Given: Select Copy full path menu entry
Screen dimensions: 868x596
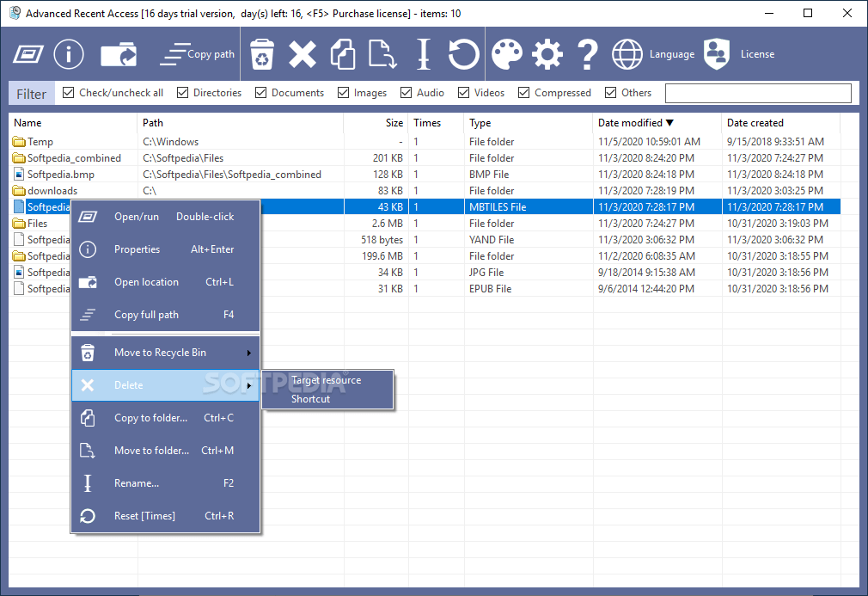Looking at the screenshot, I should tap(166, 315).
